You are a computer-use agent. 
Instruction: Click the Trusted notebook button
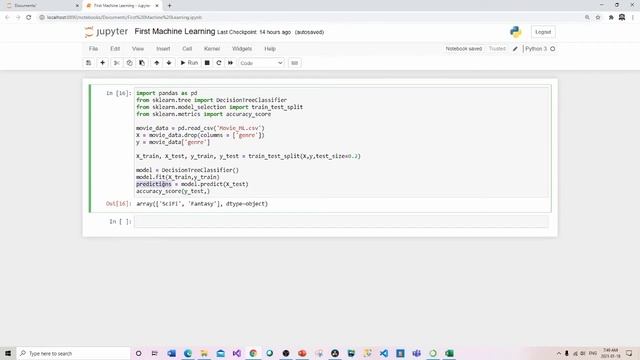[x=497, y=49]
